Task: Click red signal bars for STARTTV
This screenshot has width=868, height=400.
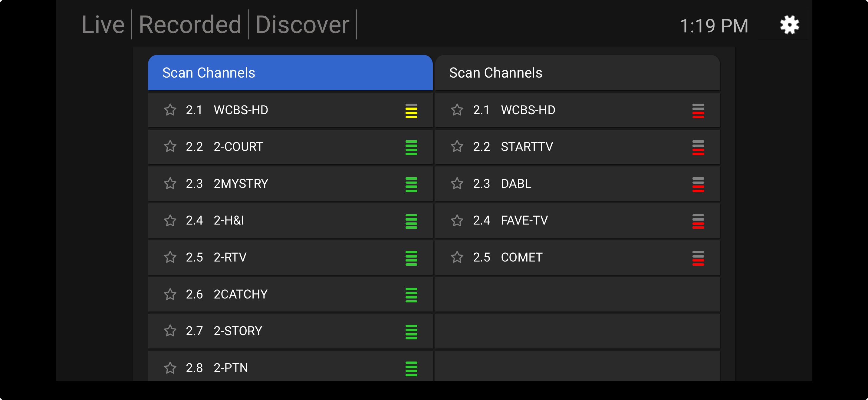Action: click(x=698, y=147)
